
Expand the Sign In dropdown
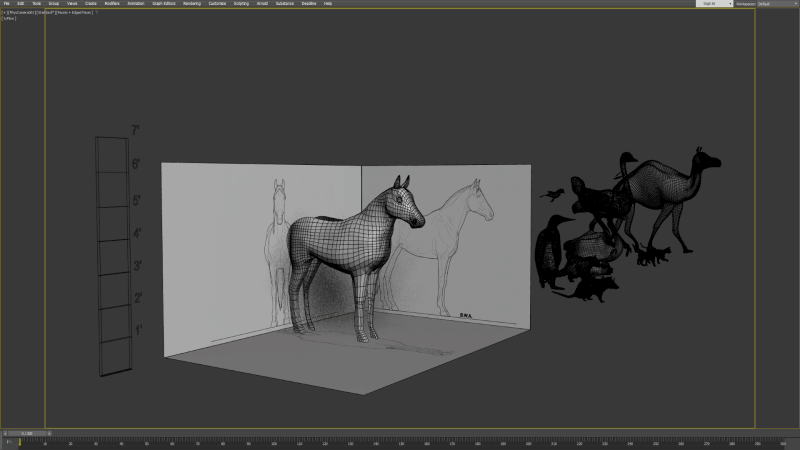(x=714, y=4)
